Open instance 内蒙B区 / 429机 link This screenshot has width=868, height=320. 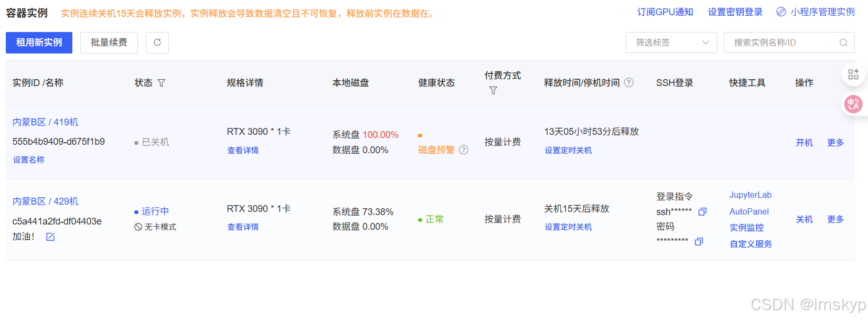46,201
